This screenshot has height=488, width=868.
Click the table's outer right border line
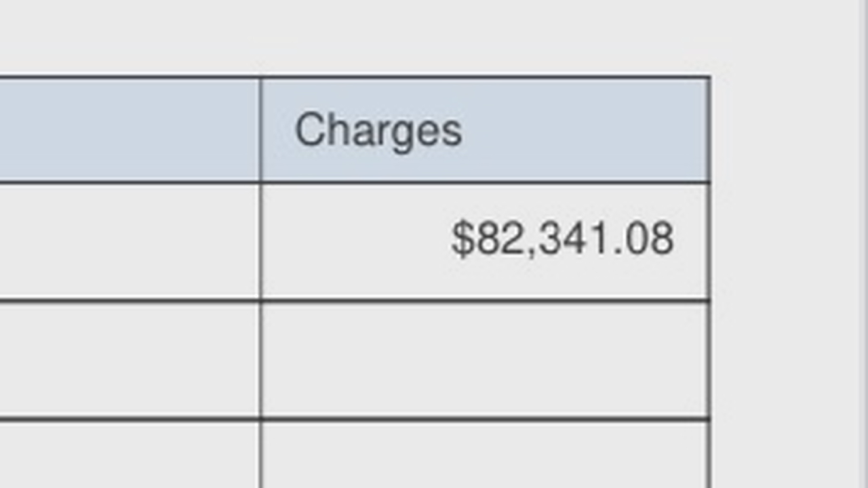pos(710,282)
